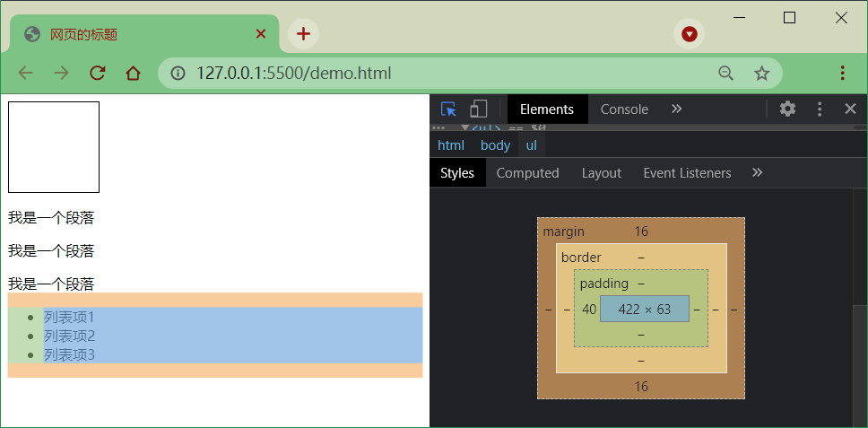The width and height of the screenshot is (868, 428).
Task: Open the red profile dropdown icon
Action: (x=690, y=34)
